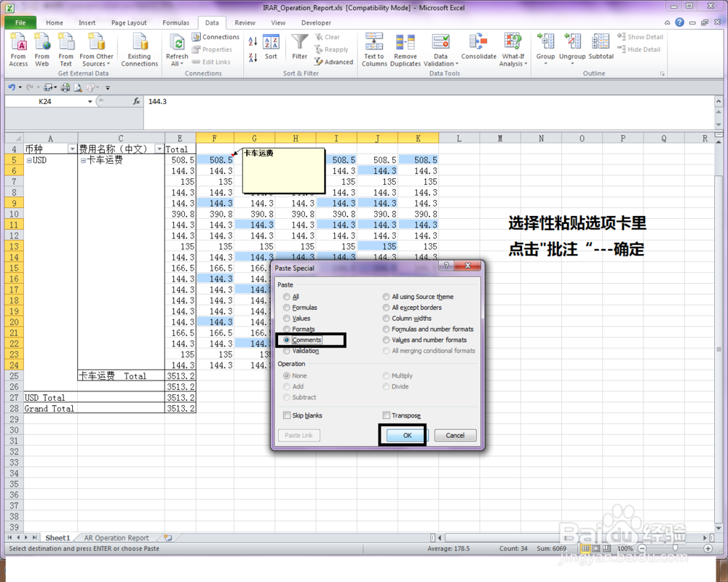Select column L header
The image size is (728, 582).
pyautogui.click(x=459, y=138)
